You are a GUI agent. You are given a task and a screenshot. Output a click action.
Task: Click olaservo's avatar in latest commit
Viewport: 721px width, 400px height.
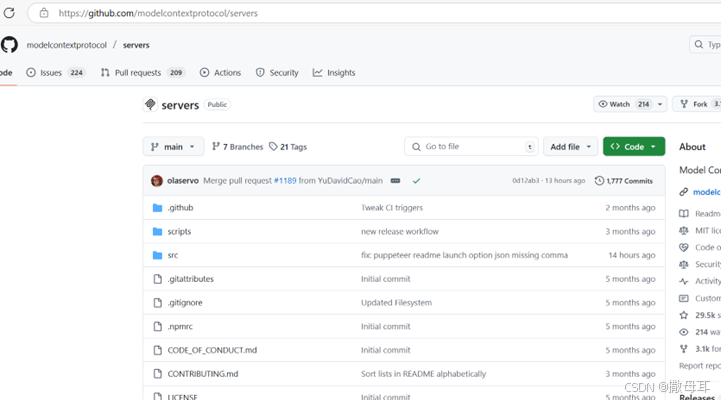[x=157, y=181]
